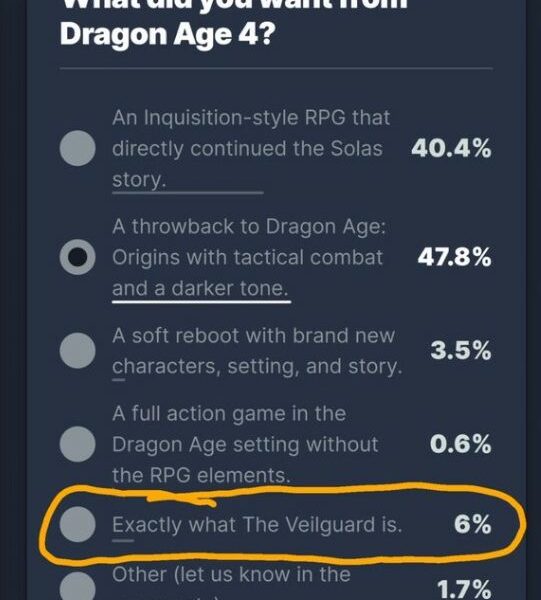Select the 'Exactly what The Veilguard is' radio button

(x=78, y=524)
